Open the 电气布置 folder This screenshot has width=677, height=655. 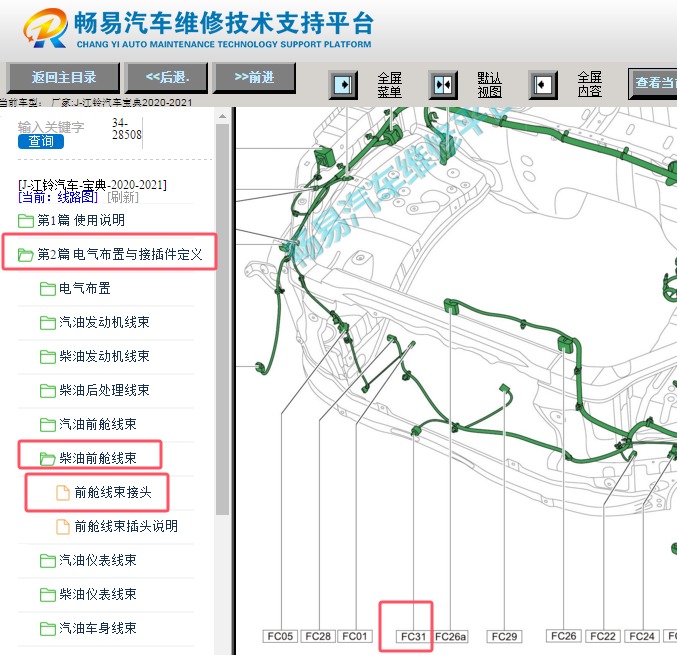click(85, 288)
